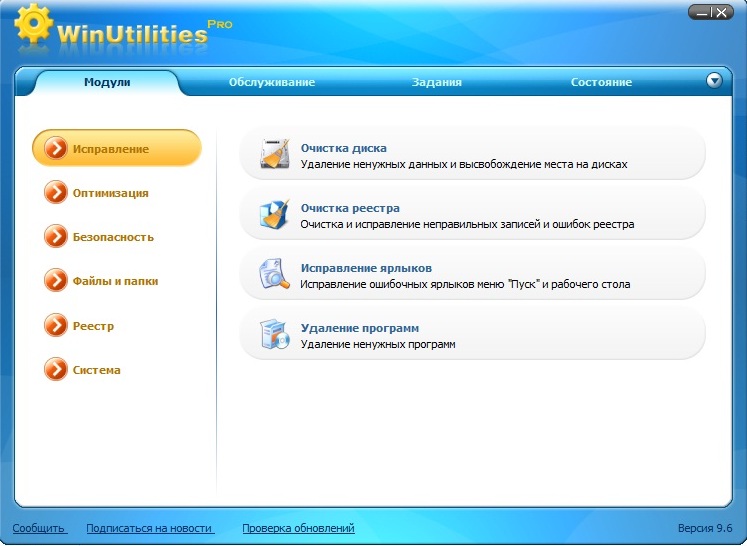
Task: Choose the Исправление category button
Action: (116, 149)
